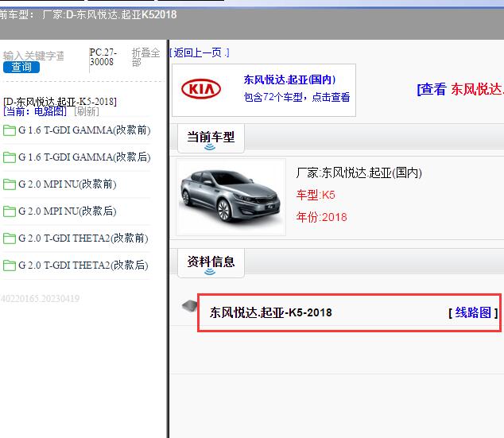Collapse all with 折叠全部
Screen dimensions: 504x438
145,57
